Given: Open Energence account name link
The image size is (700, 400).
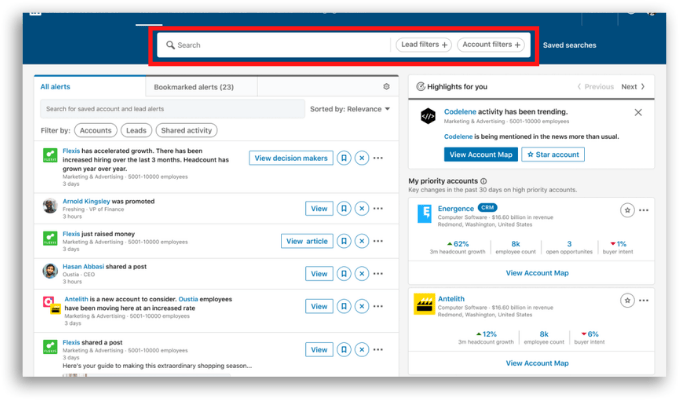Looking at the screenshot, I should (x=456, y=208).
